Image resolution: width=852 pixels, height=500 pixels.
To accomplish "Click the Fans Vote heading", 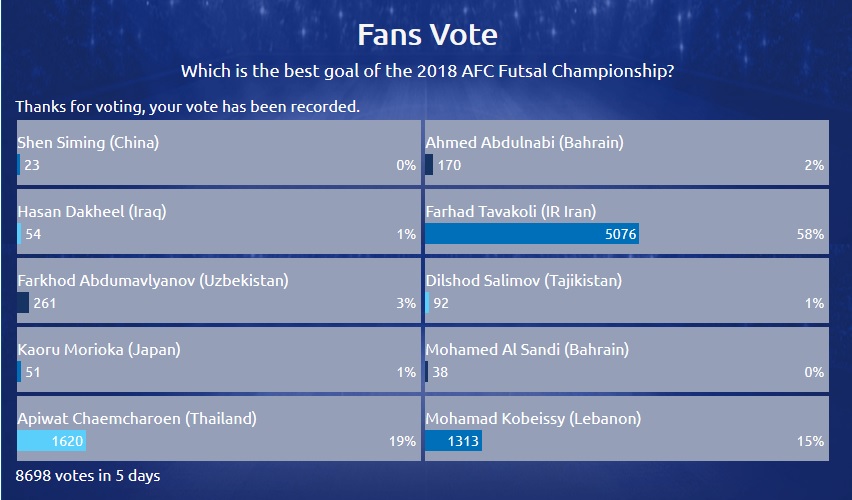I will (428, 34).
